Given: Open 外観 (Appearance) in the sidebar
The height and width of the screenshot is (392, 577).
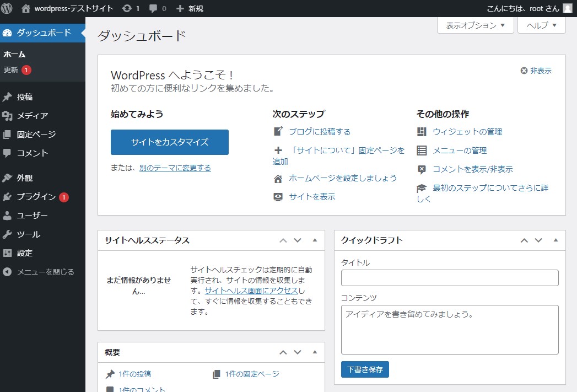Looking at the screenshot, I should (25, 178).
